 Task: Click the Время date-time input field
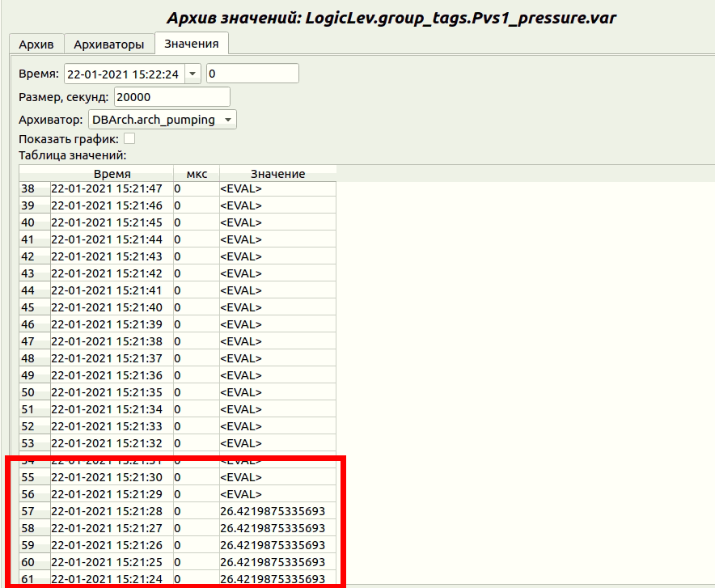124,74
